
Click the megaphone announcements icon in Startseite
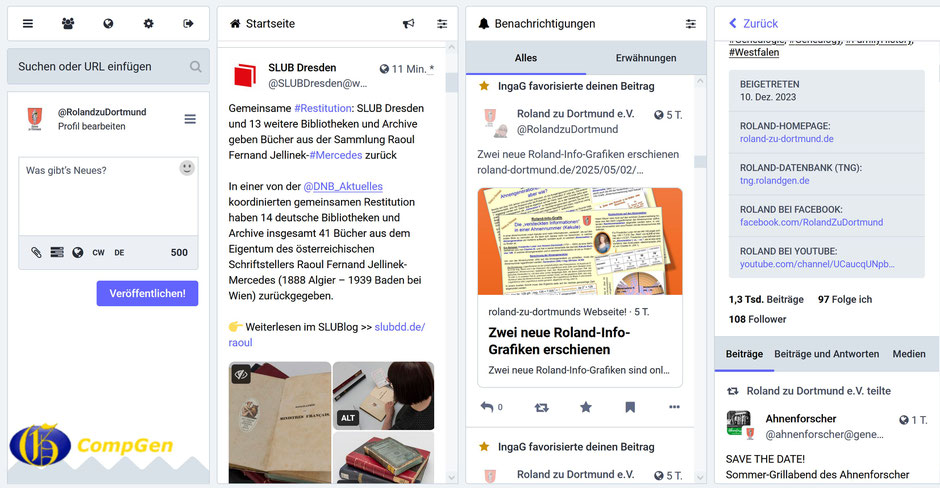[408, 23]
